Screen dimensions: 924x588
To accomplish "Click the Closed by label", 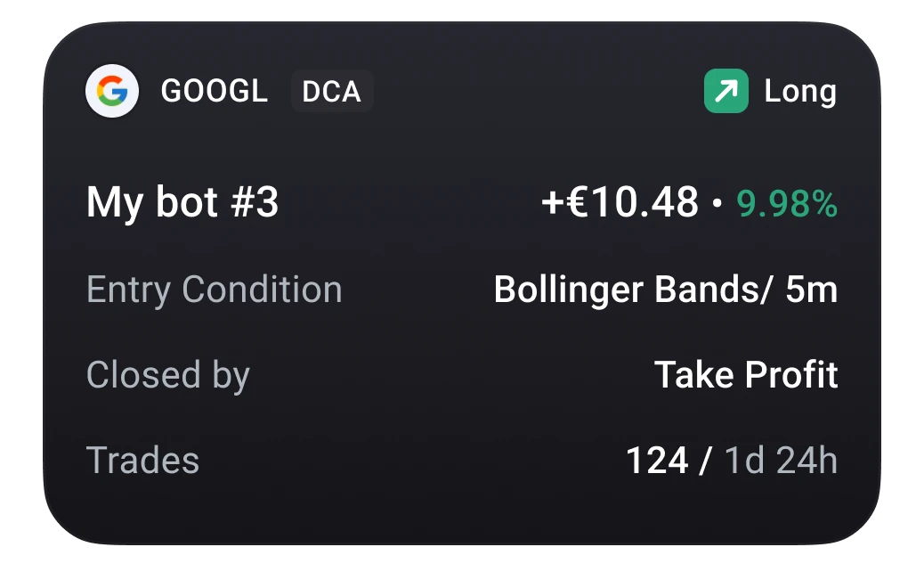I will (168, 376).
